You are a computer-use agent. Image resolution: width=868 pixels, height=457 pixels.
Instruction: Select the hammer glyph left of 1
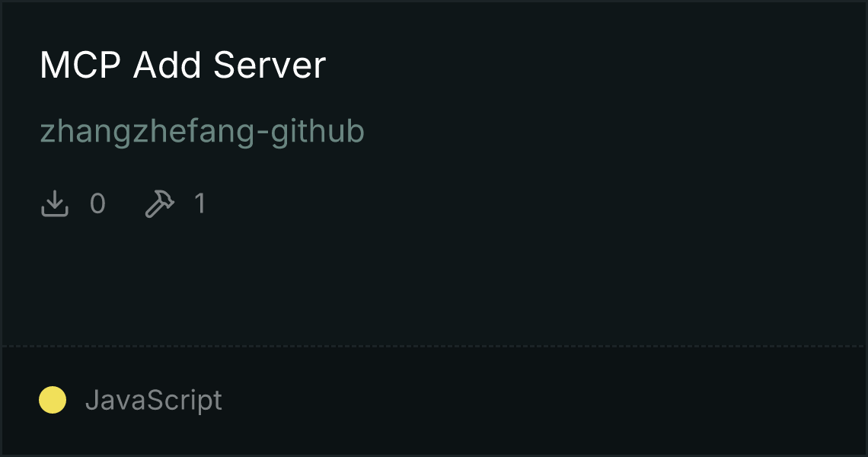pos(159,203)
